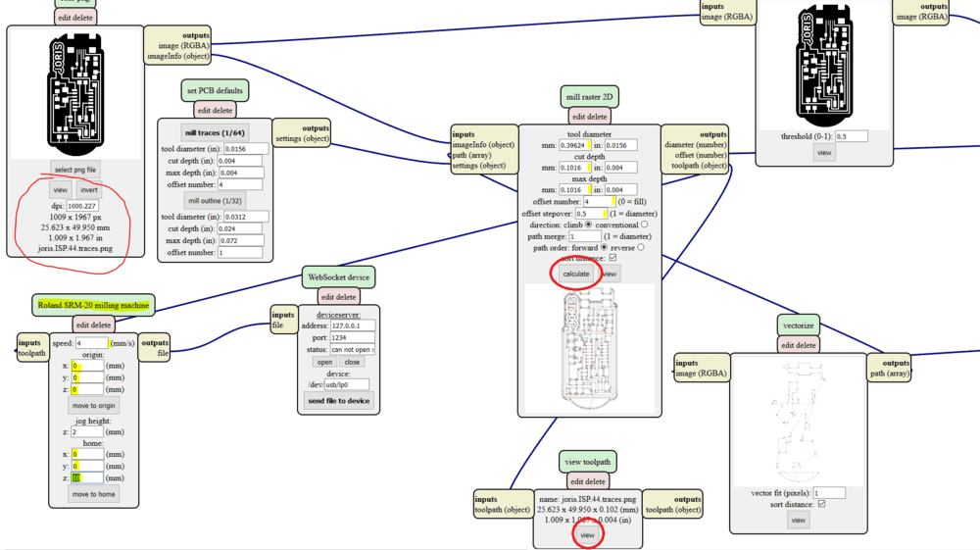The height and width of the screenshot is (550, 980).
Task: Edit vector fit (pixels) field
Action: [829, 493]
